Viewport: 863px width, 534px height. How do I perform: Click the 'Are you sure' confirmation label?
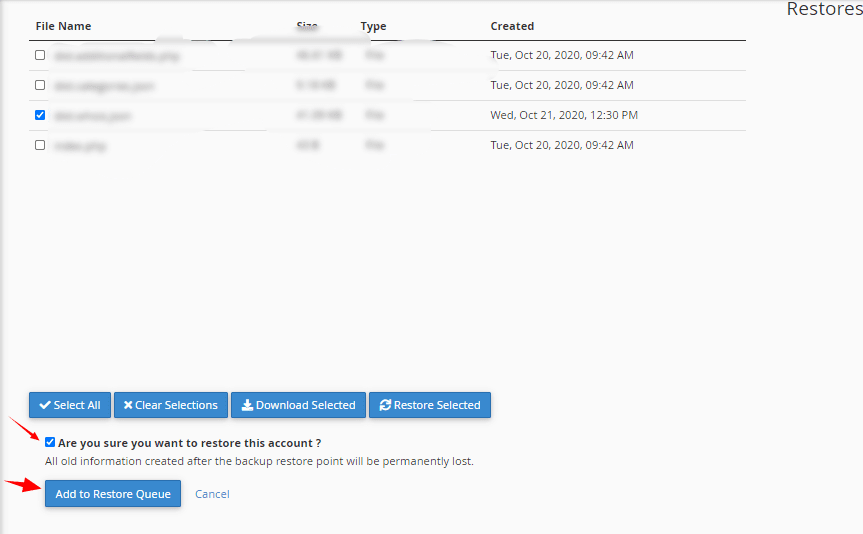click(x=189, y=442)
